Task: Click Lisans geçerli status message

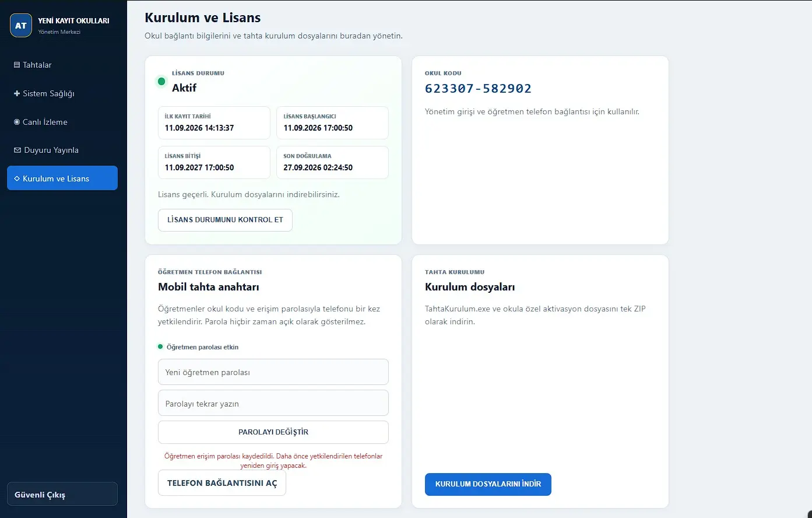Action: (249, 194)
